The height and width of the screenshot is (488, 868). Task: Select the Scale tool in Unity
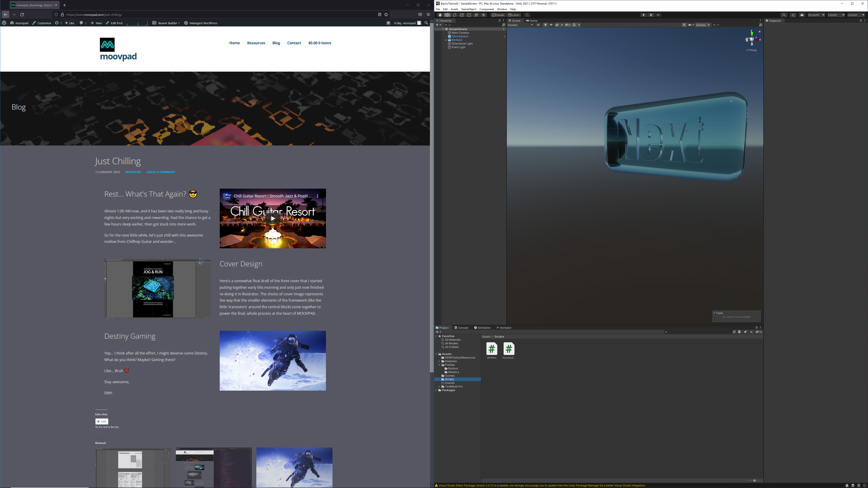pyautogui.click(x=462, y=15)
